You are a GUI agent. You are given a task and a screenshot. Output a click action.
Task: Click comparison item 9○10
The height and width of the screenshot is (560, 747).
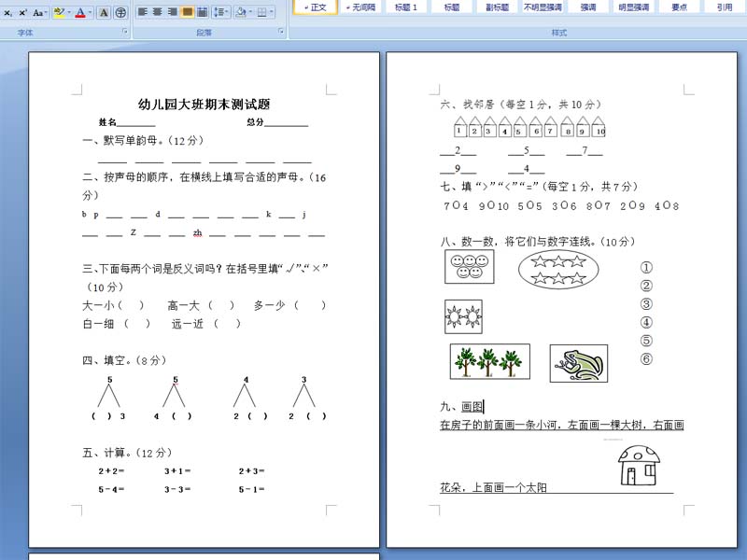point(494,205)
